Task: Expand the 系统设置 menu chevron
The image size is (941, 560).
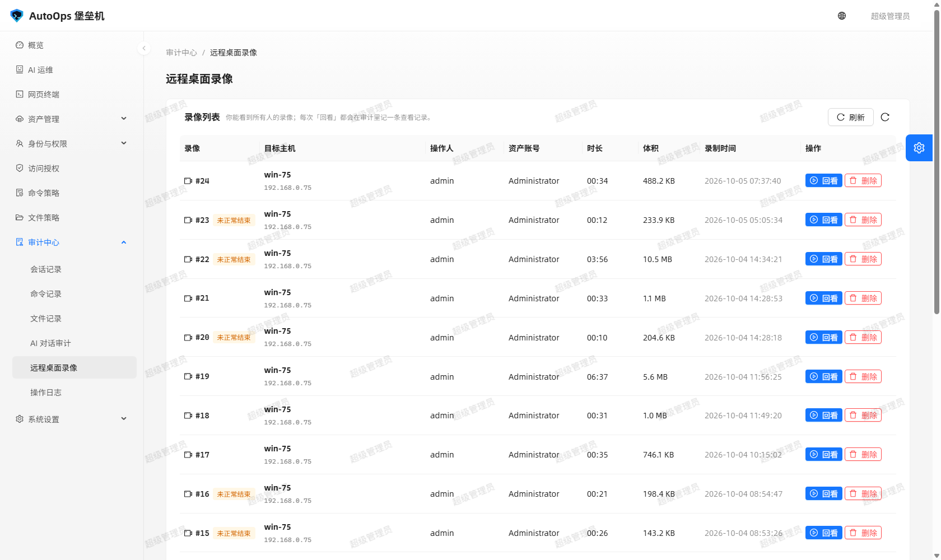Action: point(124,418)
